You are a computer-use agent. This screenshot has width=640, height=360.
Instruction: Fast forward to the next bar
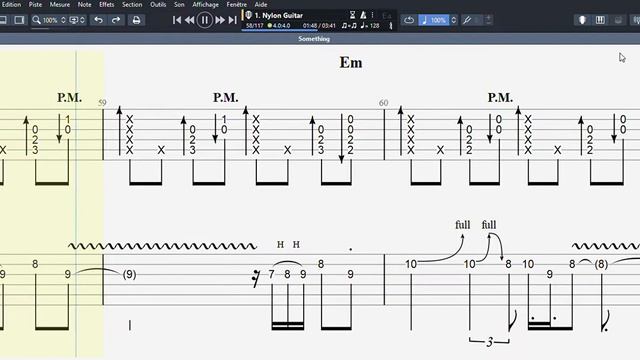point(220,20)
